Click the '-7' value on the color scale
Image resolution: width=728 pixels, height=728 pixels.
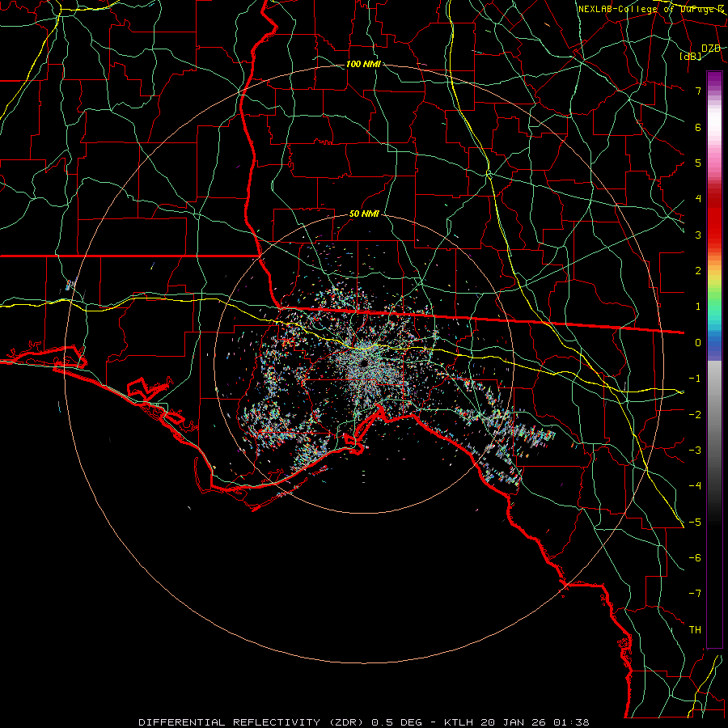[x=695, y=594]
